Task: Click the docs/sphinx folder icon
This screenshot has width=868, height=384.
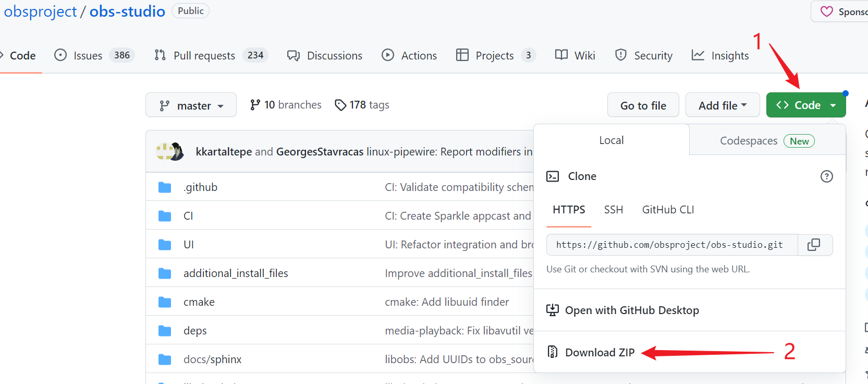Action: 165,359
